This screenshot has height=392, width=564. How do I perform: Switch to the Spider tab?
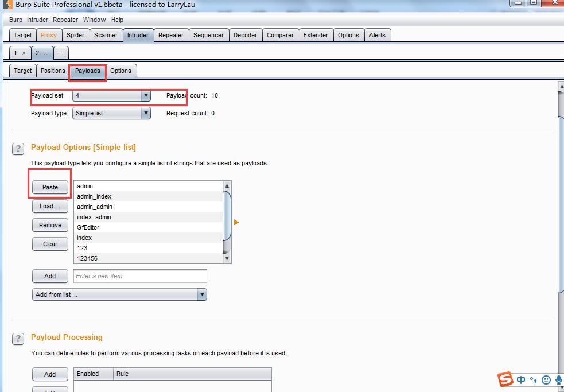(76, 35)
